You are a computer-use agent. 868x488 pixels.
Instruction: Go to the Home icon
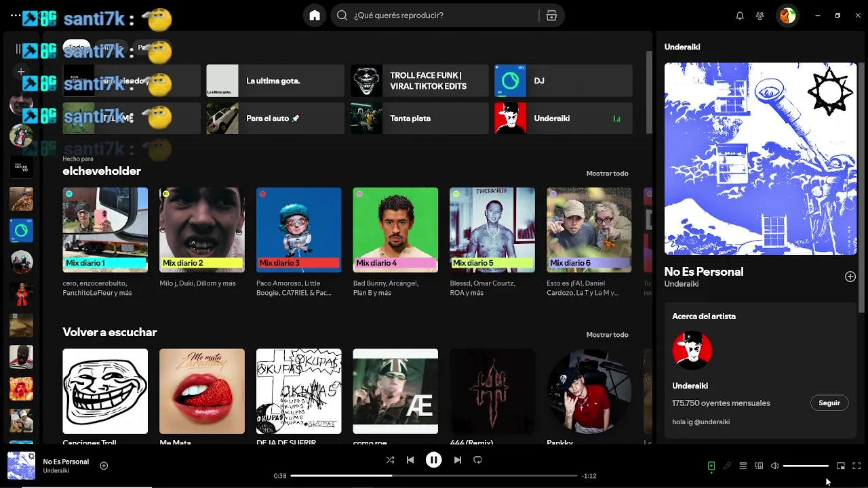pos(315,15)
